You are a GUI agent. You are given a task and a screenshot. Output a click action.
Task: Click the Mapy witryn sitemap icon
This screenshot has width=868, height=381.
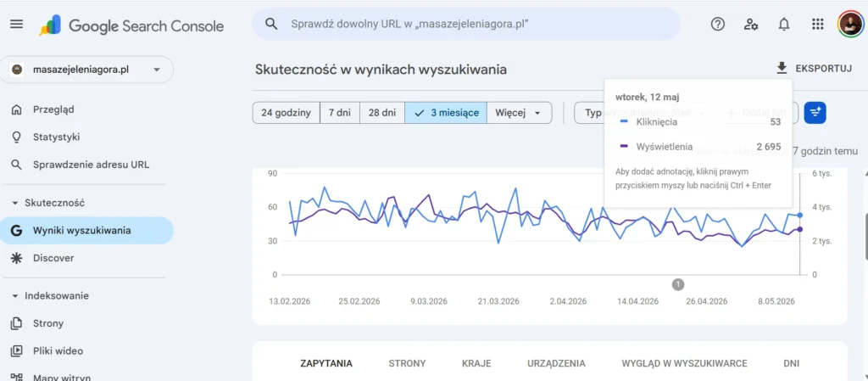point(17,378)
